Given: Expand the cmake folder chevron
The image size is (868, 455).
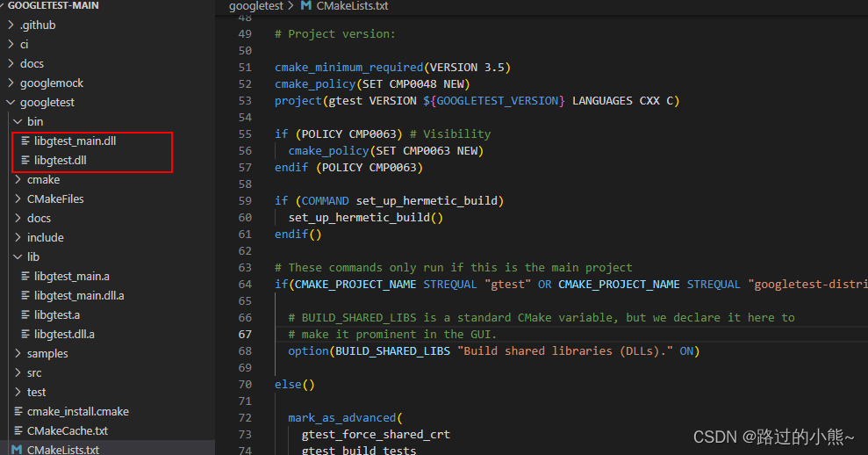Looking at the screenshot, I should 18,179.
